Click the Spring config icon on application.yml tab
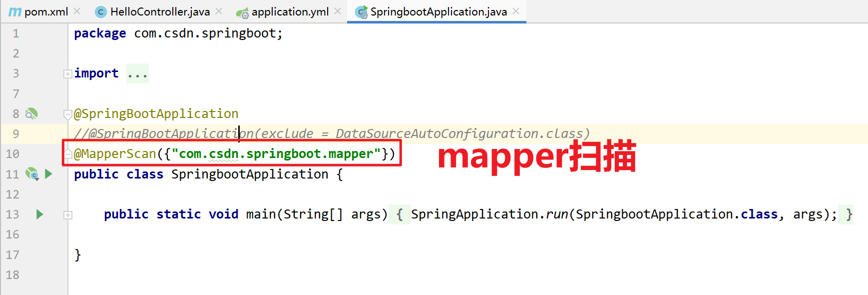868x295 pixels. pyautogui.click(x=243, y=13)
